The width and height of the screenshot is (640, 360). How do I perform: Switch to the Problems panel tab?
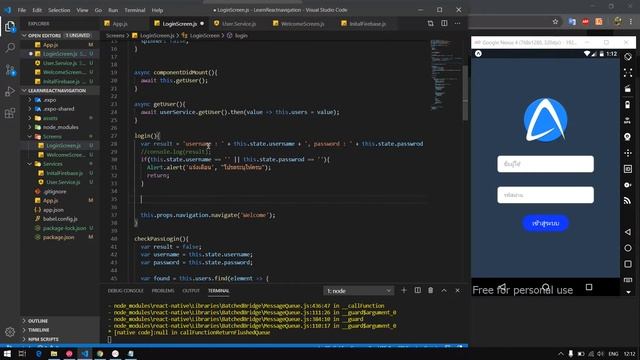pyautogui.click(x=163, y=291)
